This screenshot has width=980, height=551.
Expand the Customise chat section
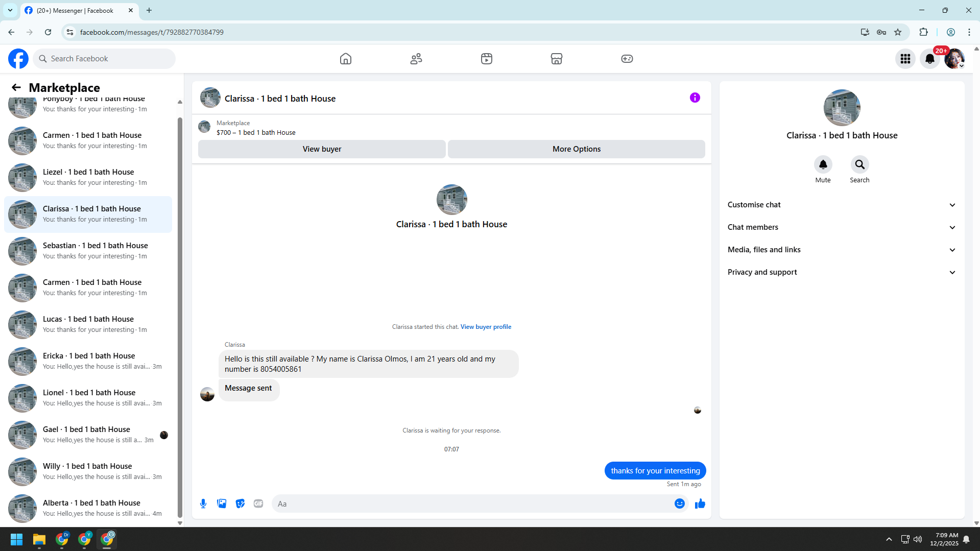click(x=842, y=205)
